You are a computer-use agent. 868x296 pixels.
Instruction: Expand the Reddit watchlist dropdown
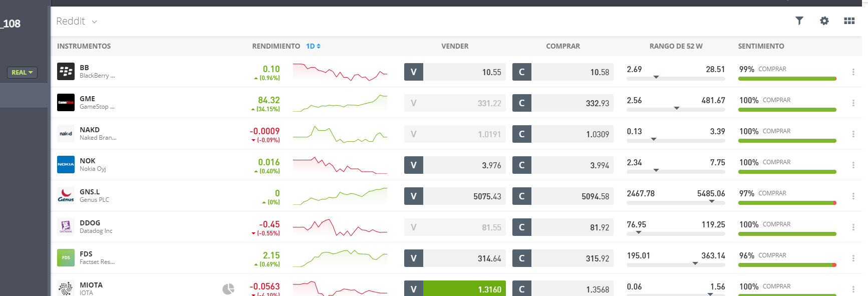click(77, 21)
